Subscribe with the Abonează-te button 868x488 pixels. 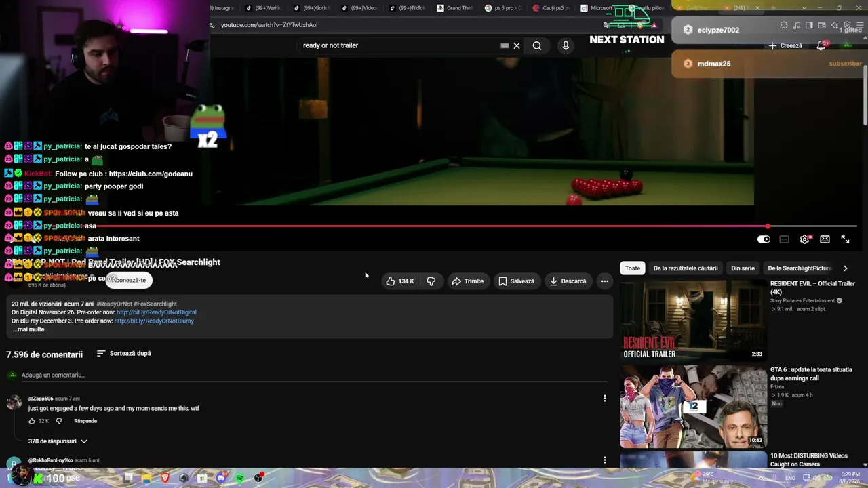point(129,280)
